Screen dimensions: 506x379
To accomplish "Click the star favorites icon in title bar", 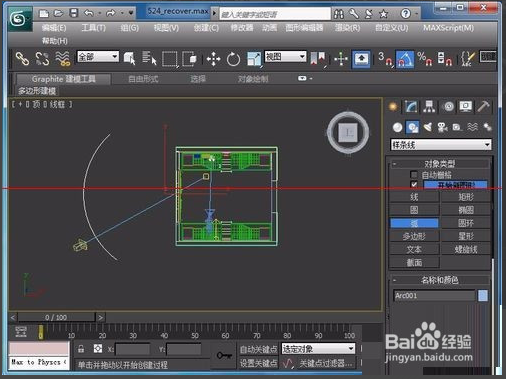I will click(384, 14).
